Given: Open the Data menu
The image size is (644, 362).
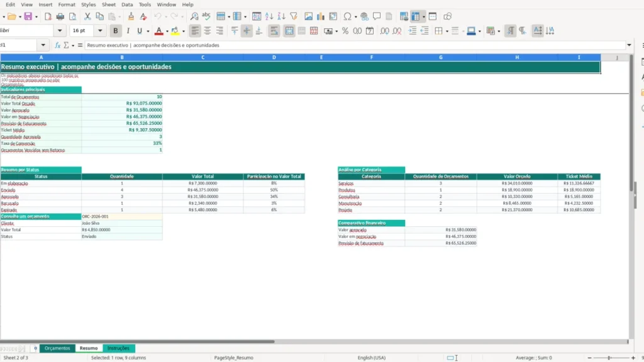Looking at the screenshot, I should [127, 4].
